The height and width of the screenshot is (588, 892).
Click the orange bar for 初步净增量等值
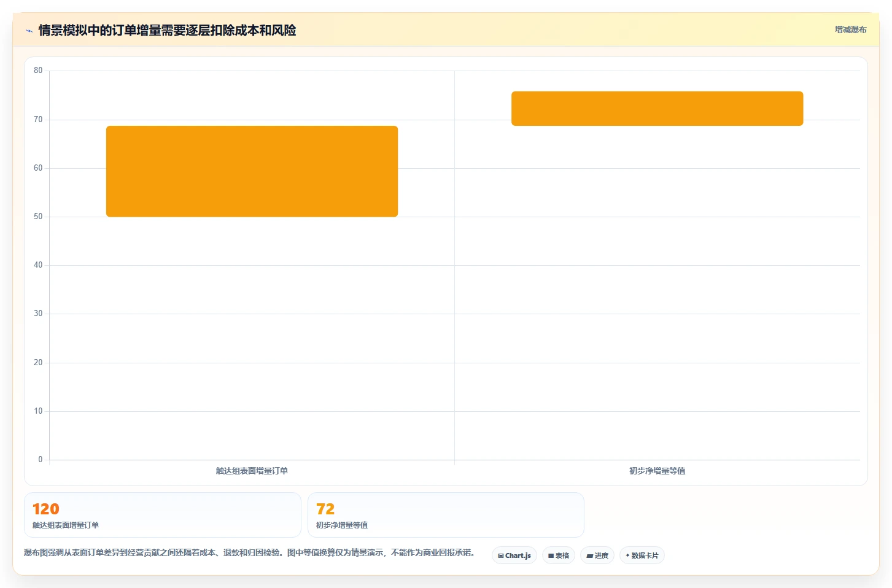click(657, 109)
